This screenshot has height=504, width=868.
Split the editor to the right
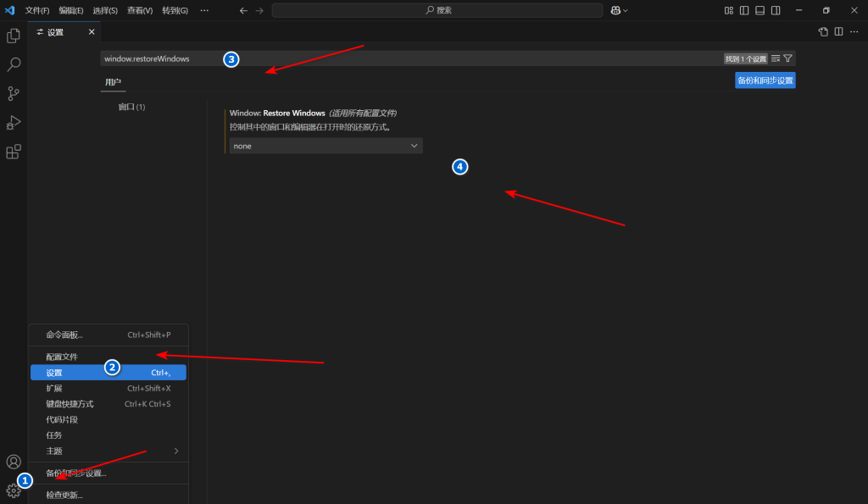(x=838, y=31)
